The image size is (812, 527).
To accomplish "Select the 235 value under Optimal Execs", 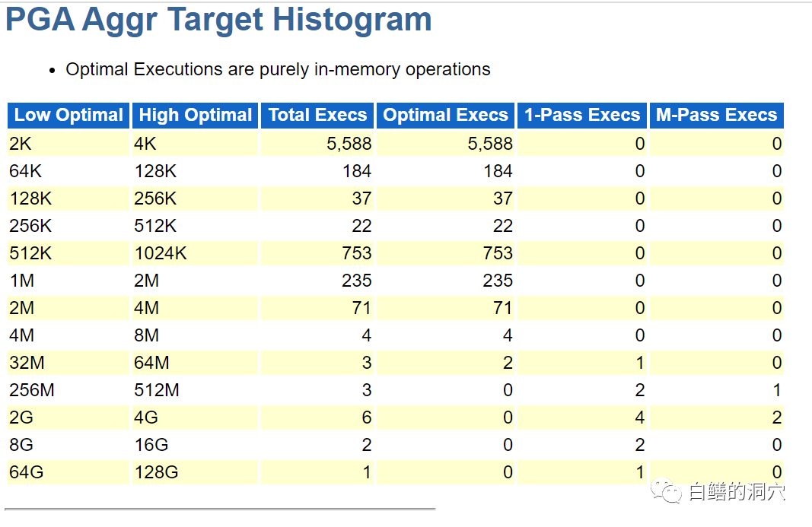I will 497,281.
